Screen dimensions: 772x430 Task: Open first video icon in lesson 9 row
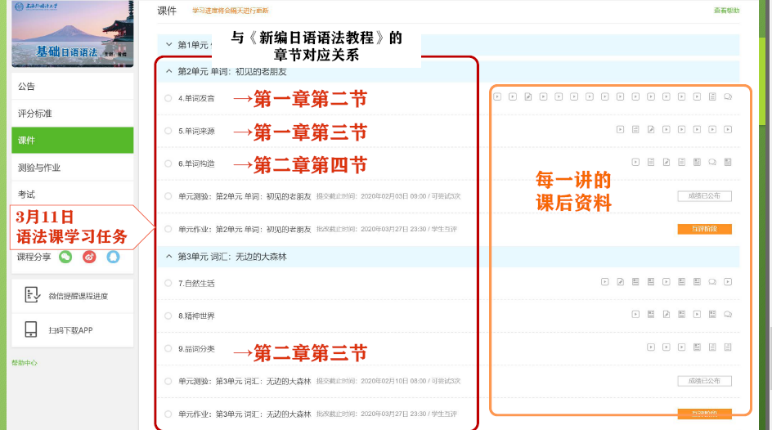point(650,347)
